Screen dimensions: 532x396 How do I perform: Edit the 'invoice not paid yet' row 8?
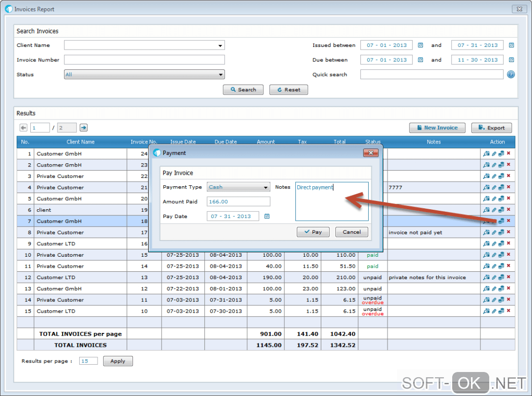pos(494,233)
